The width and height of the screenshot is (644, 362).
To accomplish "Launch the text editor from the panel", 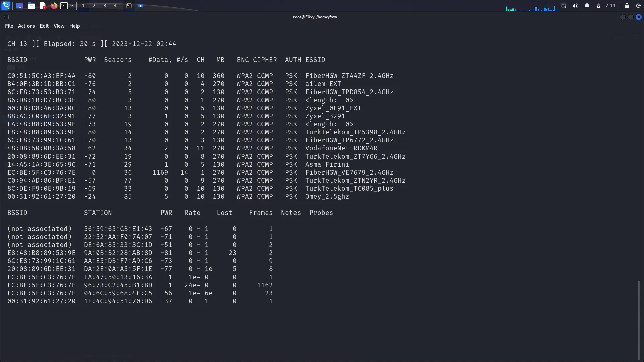I will click(43, 6).
